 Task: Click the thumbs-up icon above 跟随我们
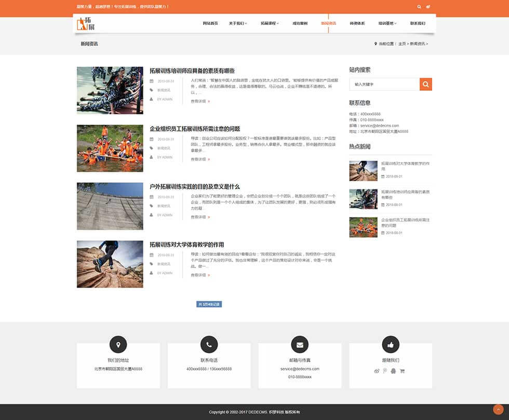[390, 344]
